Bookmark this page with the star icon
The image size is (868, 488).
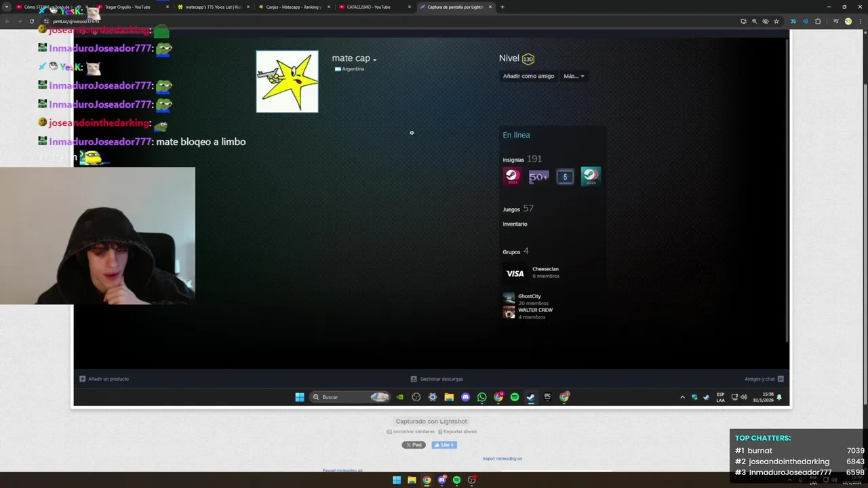pos(776,21)
